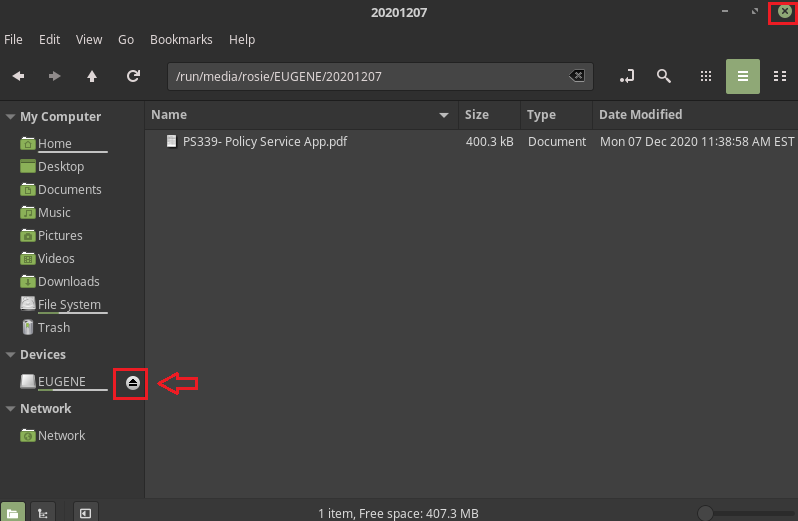Open the Bookmarks menu
The width and height of the screenshot is (798, 521).
click(x=181, y=40)
